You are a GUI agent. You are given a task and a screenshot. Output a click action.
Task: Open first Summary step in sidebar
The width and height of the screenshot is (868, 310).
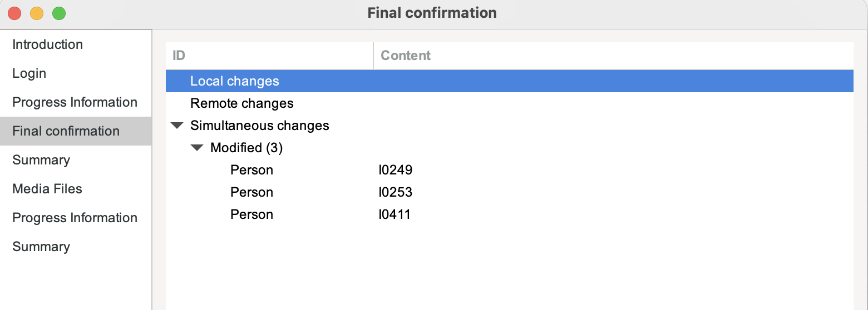(41, 160)
